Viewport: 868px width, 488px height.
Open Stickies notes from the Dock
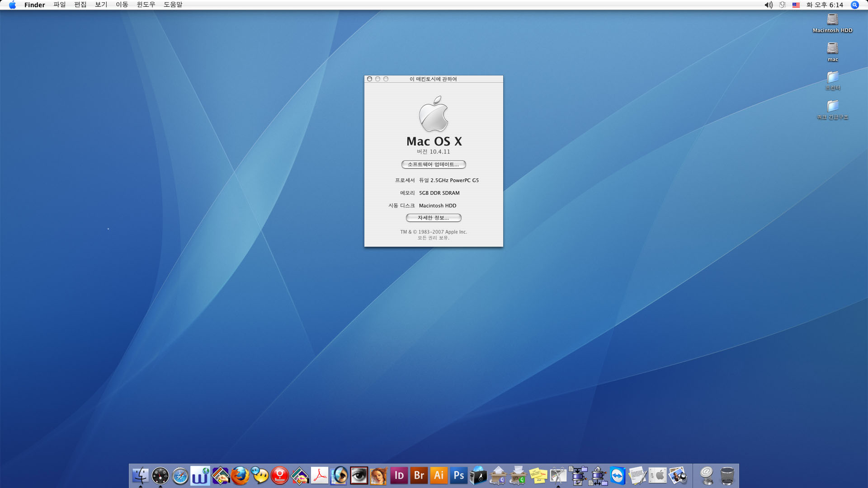tap(538, 476)
